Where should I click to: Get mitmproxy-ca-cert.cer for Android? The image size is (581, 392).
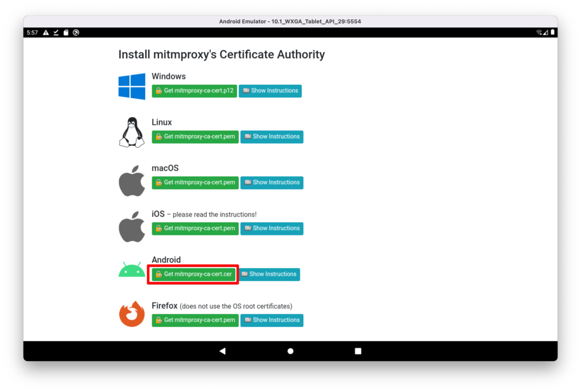pos(194,274)
